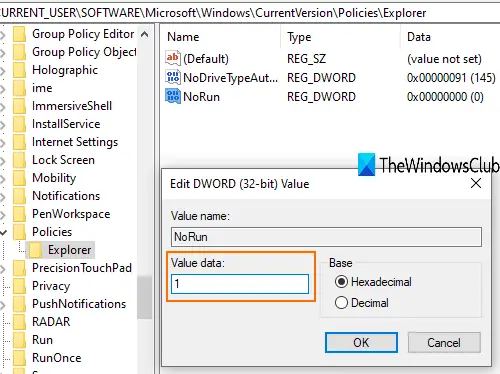Screen dimensions: 500x374
Task: Select the RunOnce key label
Action: (57, 358)
